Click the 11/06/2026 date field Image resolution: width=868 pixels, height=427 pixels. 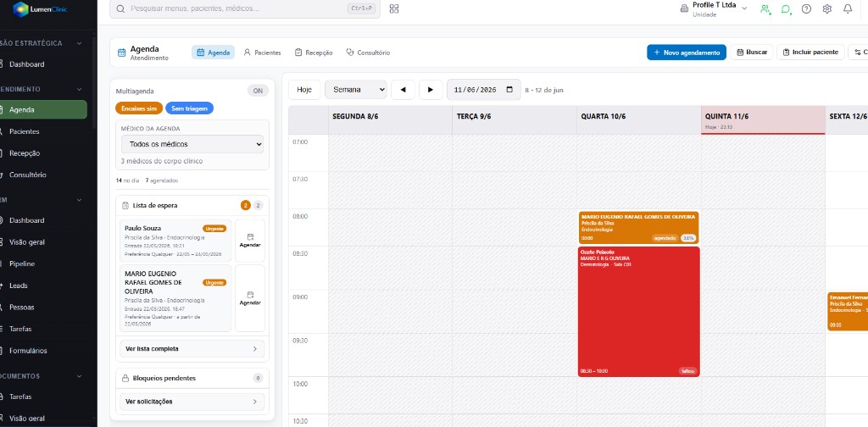[x=484, y=90]
